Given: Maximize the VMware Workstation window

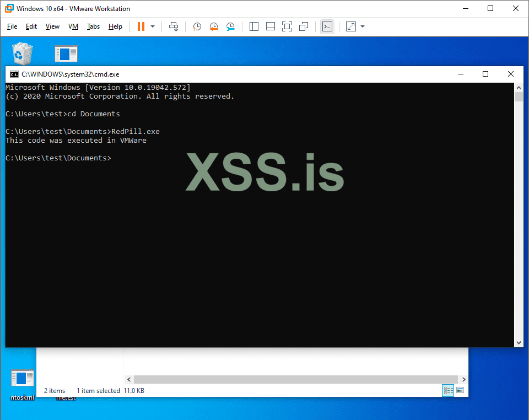Looking at the screenshot, I should tap(490, 8).
